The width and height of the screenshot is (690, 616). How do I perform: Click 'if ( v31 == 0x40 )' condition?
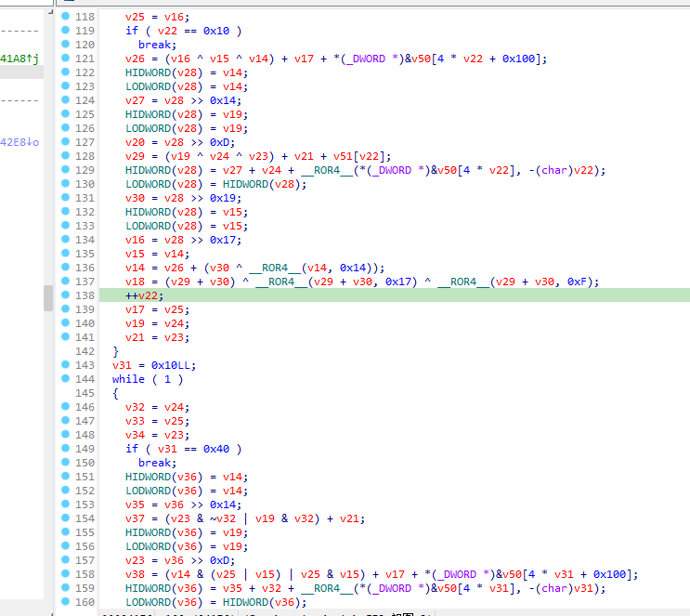[x=184, y=449]
